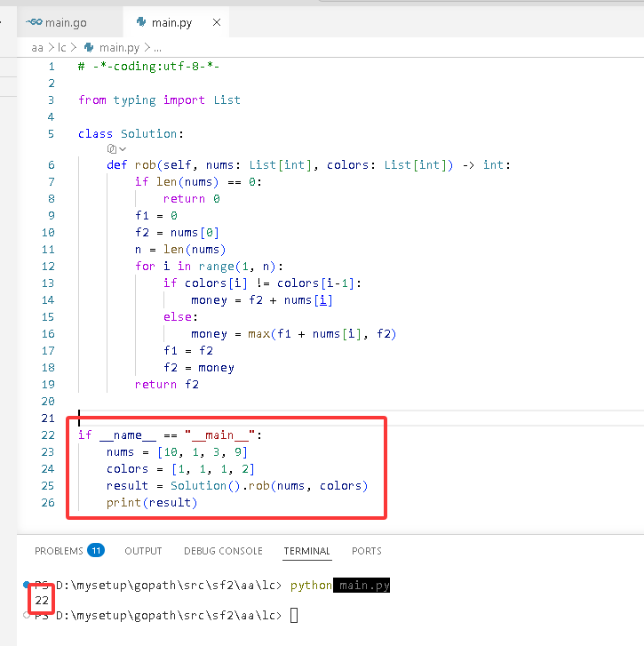Image resolution: width=644 pixels, height=646 pixels.
Task: Click 'for i in range(1, n):' line
Action: click(x=209, y=267)
